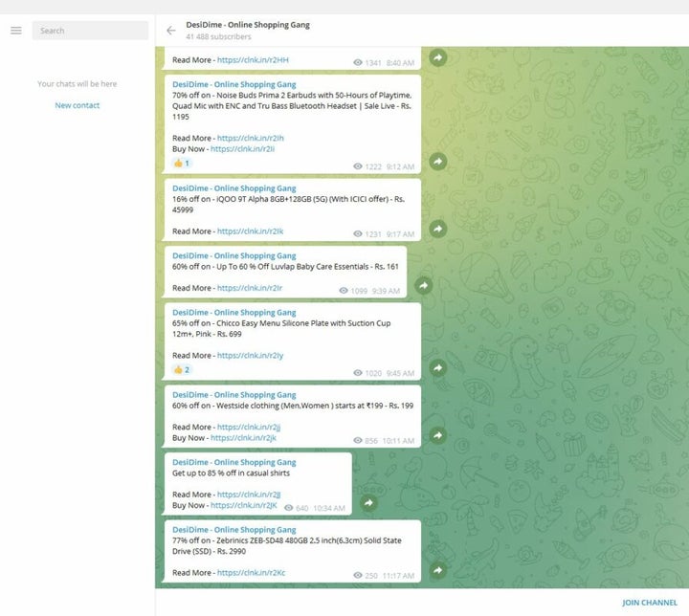This screenshot has height=616, width=689.
Task: Open Westside Buy Now link r2jk
Action: [243, 438]
